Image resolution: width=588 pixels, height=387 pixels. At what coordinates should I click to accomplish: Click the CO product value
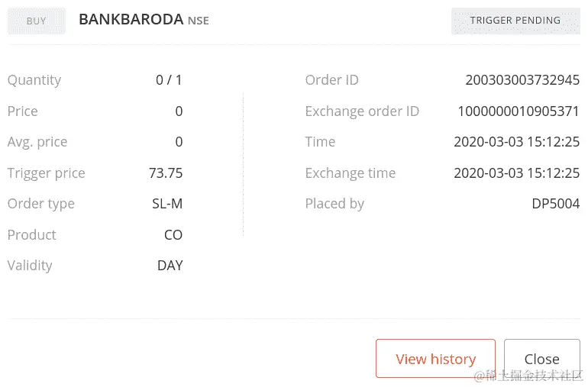[173, 235]
